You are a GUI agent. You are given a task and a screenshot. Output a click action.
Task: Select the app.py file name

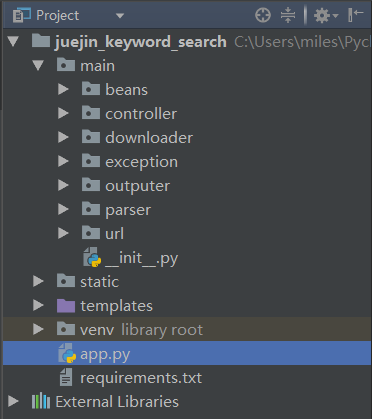tap(105, 355)
